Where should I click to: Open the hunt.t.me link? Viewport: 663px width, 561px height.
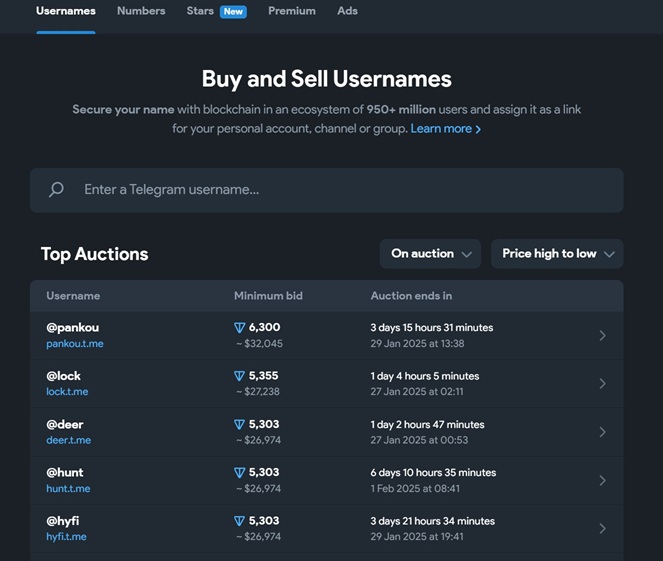68,489
